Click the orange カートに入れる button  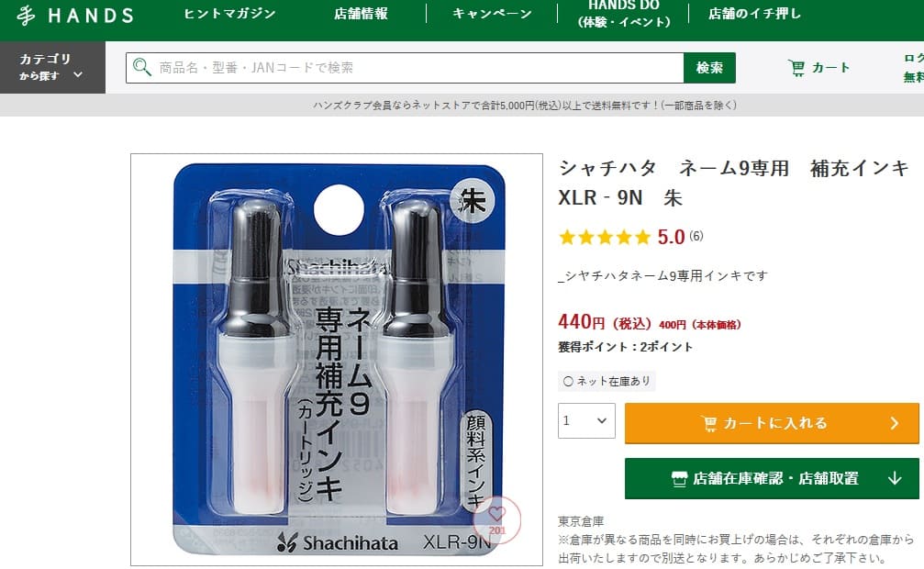(772, 423)
